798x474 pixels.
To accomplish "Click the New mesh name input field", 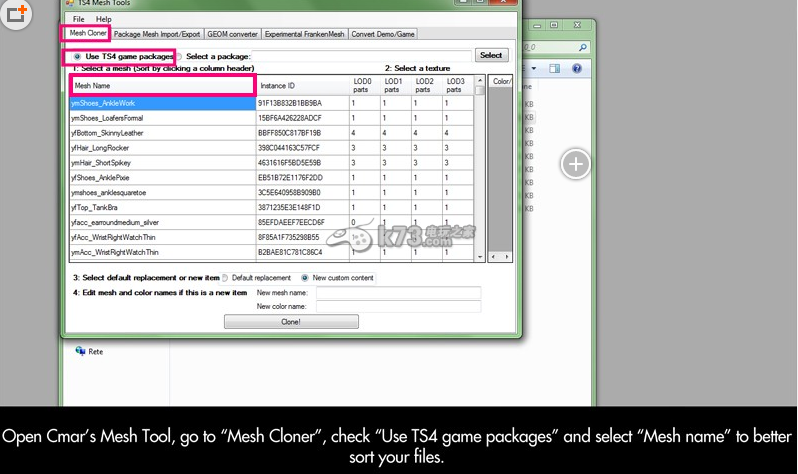I will [x=398, y=293].
